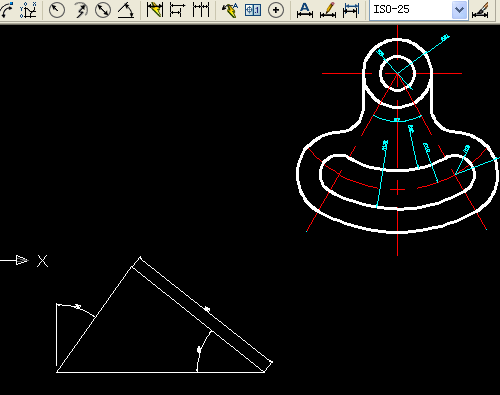Open the geometric Tolerance tool
Screen dimensions: 500x395
click(x=253, y=10)
